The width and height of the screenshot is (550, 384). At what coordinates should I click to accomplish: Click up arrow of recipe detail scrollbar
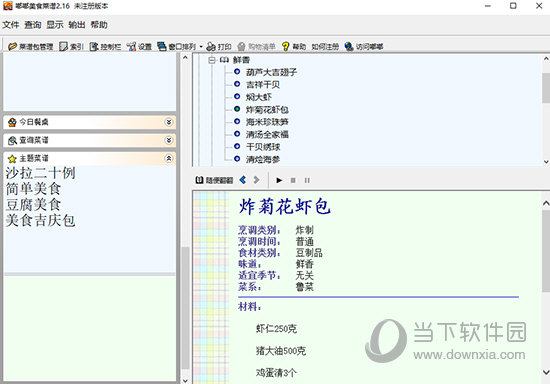(x=546, y=203)
